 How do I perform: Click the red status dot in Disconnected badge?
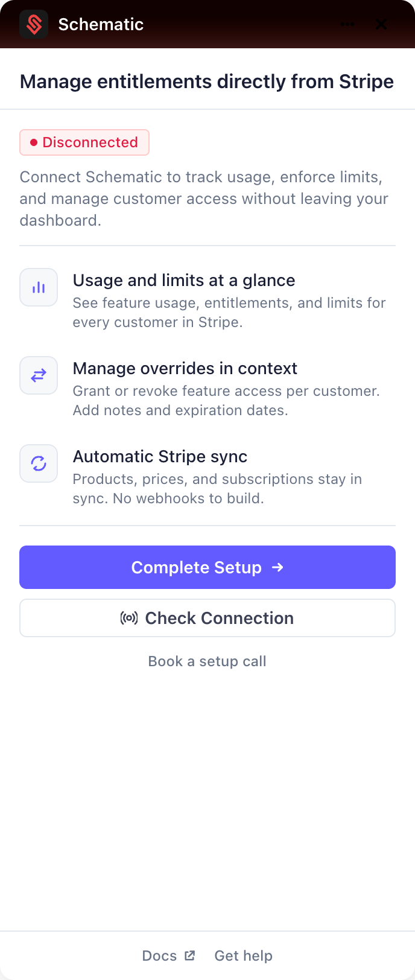[33, 142]
